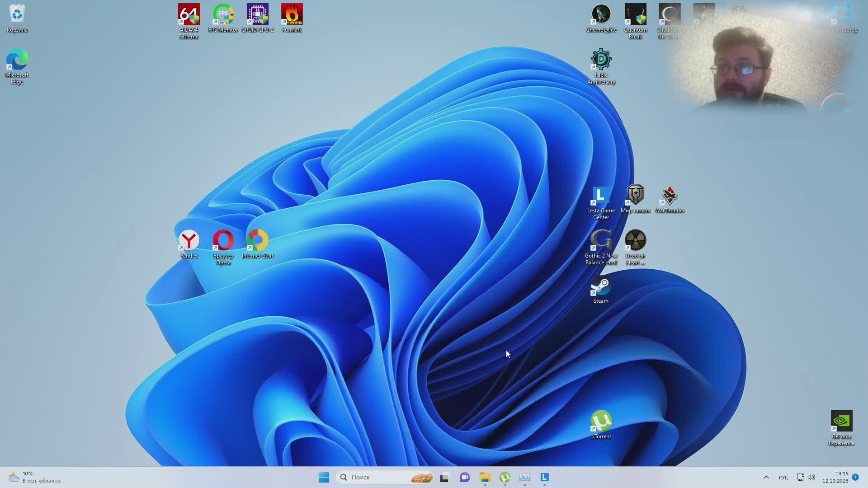
Task: Open File Explorer from the taskbar
Action: coord(485,477)
